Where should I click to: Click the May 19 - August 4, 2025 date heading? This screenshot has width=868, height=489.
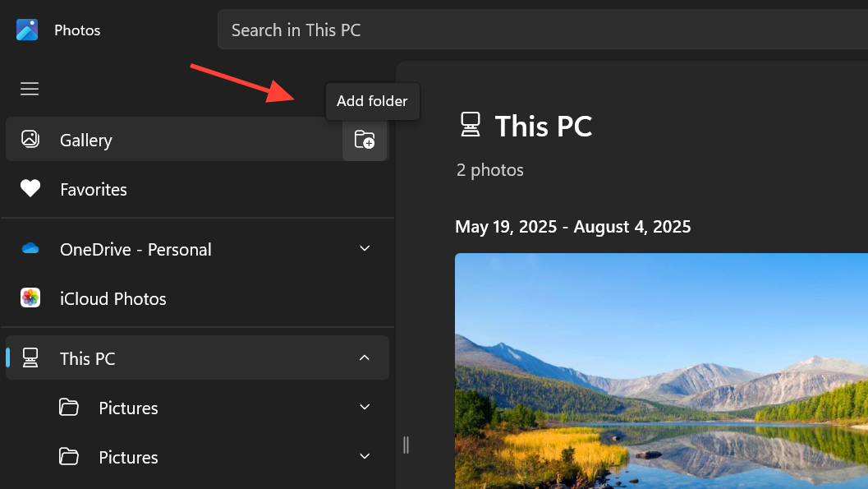(572, 227)
